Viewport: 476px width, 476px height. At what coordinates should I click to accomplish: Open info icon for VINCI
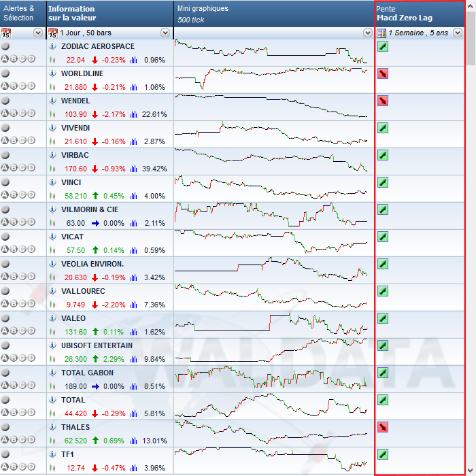pyautogui.click(x=52, y=182)
